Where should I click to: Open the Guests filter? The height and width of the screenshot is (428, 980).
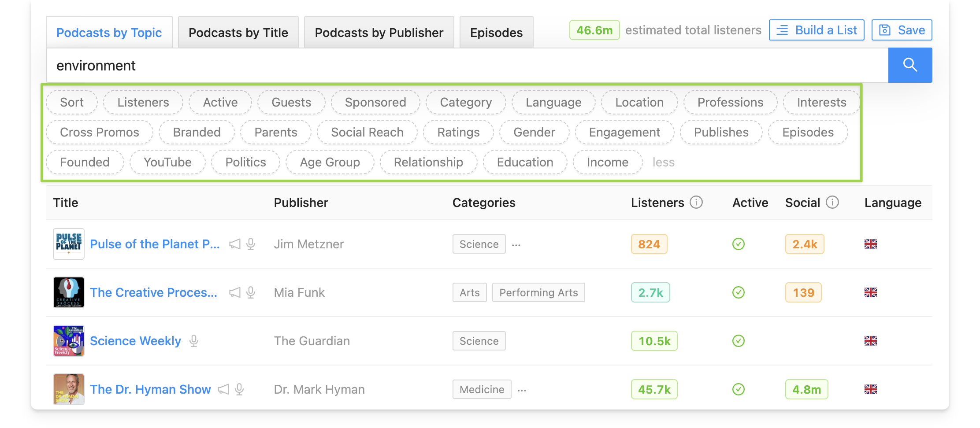click(291, 102)
